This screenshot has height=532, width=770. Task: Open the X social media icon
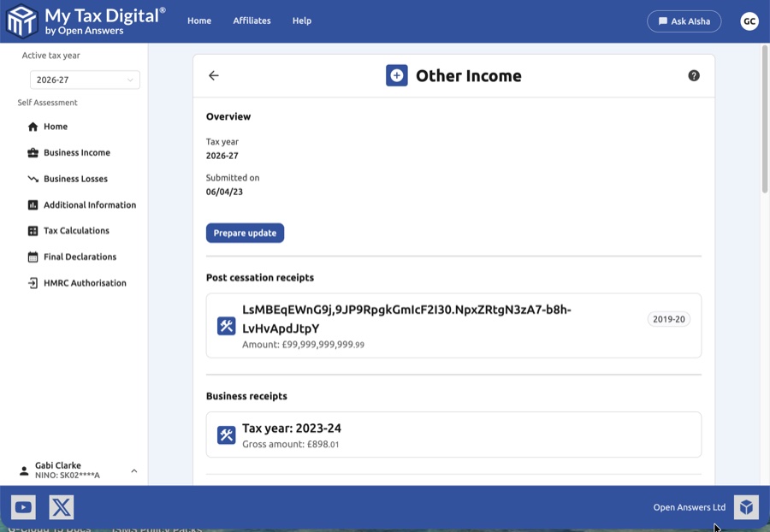coord(62,507)
